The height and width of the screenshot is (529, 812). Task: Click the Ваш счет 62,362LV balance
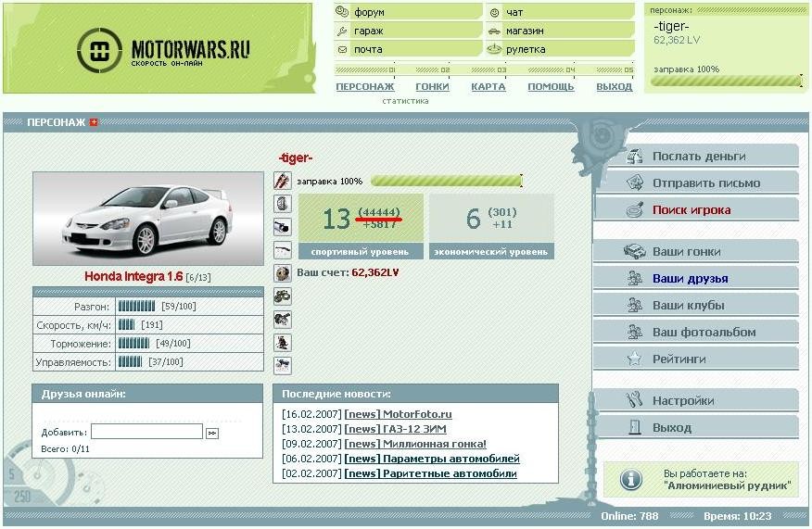click(348, 272)
